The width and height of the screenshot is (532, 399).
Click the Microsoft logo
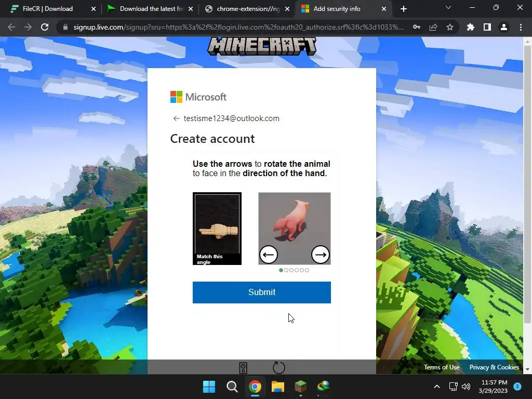198,97
